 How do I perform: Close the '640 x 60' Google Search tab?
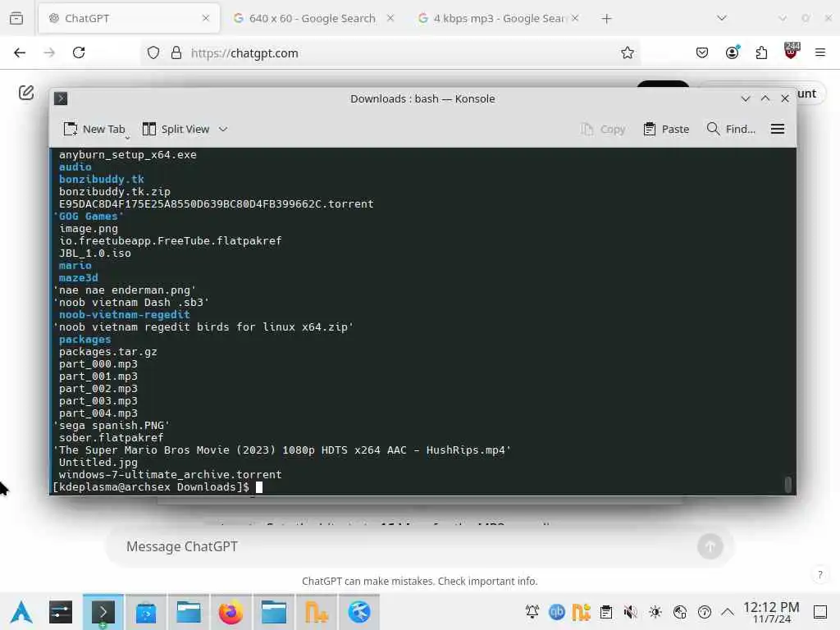point(390,18)
